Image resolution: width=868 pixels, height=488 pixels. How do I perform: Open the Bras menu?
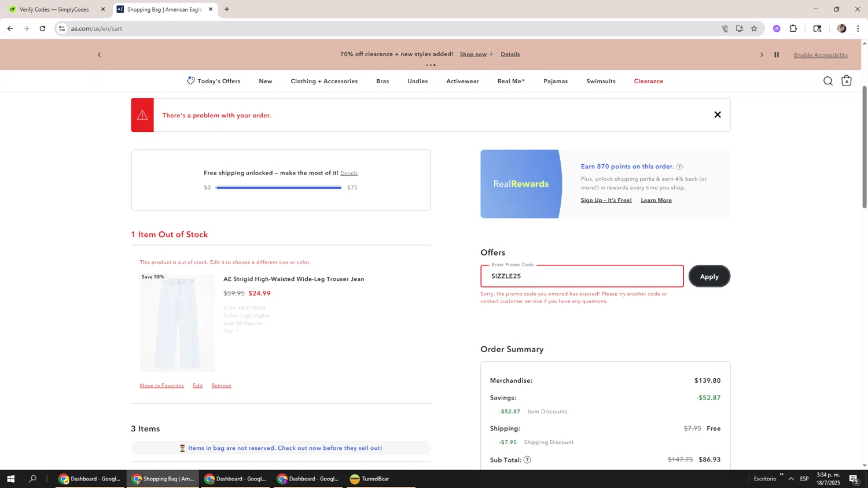382,81
